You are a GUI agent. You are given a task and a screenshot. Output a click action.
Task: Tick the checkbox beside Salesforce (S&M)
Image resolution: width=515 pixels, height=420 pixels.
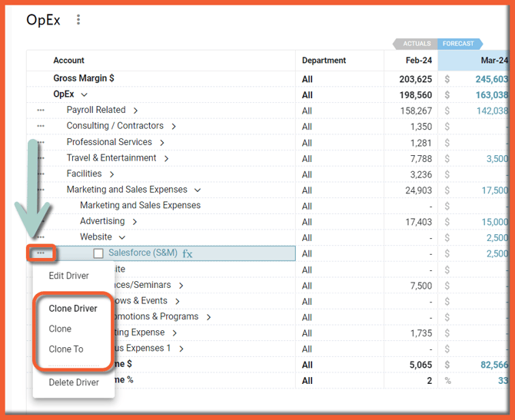click(98, 253)
